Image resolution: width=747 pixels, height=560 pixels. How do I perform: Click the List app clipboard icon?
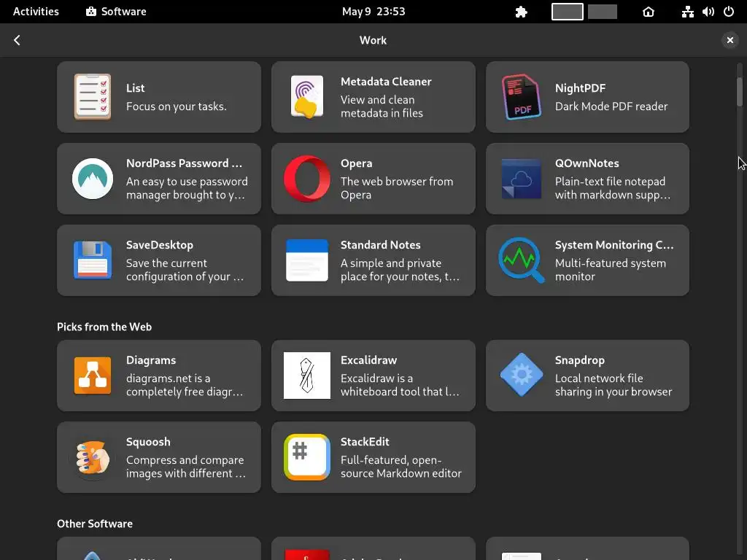(93, 97)
